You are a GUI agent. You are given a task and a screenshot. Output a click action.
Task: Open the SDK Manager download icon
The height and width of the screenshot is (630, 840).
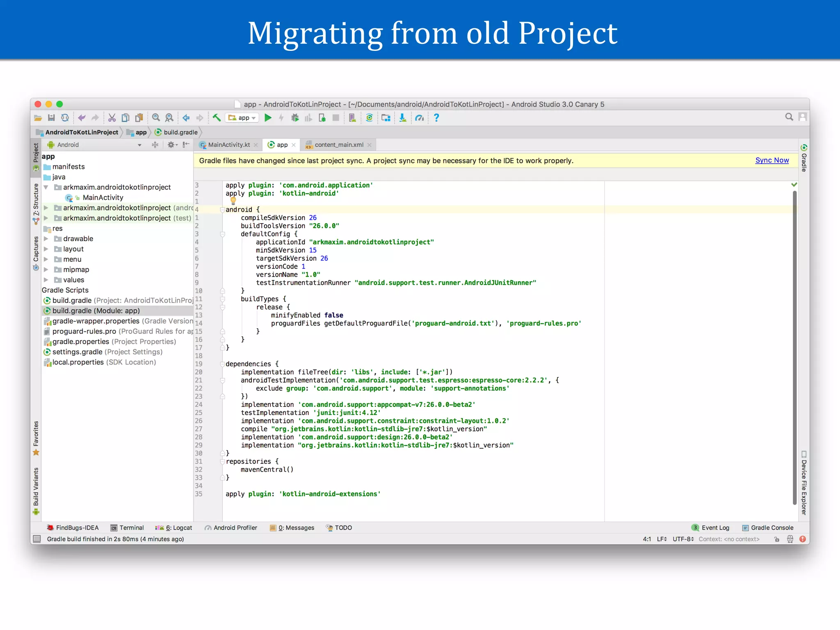[403, 118]
